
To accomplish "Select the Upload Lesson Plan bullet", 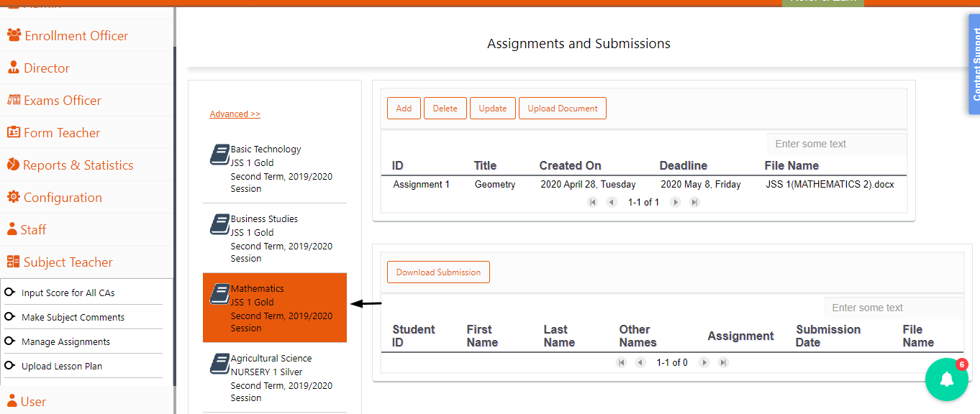I will point(9,366).
